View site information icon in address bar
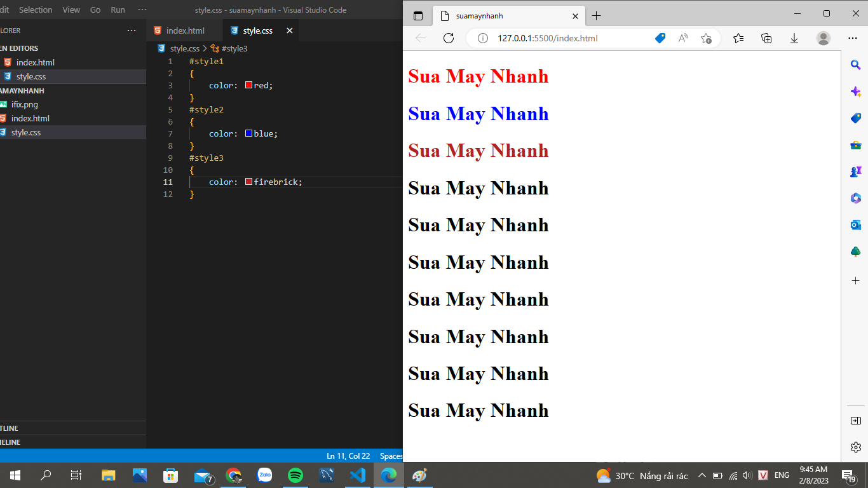The image size is (868, 488). click(x=483, y=38)
